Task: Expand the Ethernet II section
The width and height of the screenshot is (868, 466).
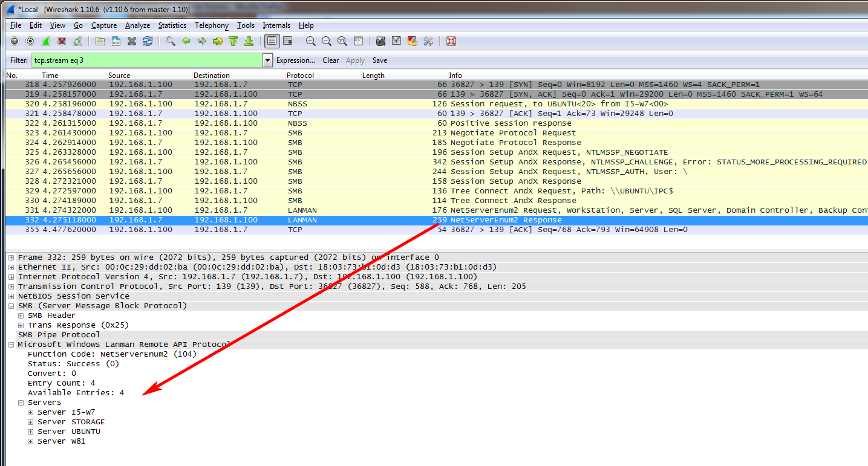Action: pos(12,267)
